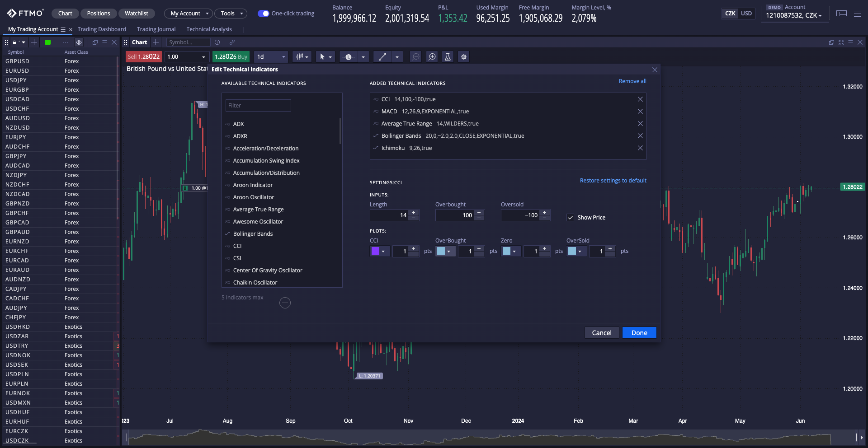Open Zero plot color picker
The image size is (868, 448).
point(511,252)
